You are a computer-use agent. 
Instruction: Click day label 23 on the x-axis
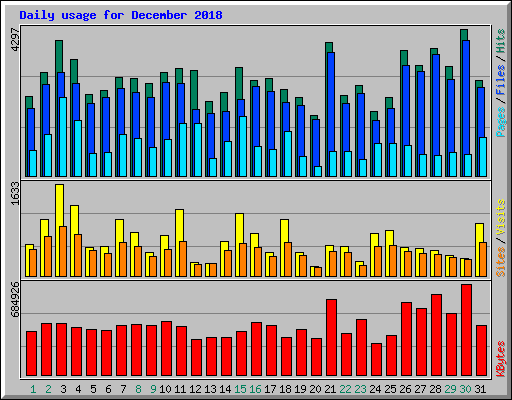pos(360,389)
